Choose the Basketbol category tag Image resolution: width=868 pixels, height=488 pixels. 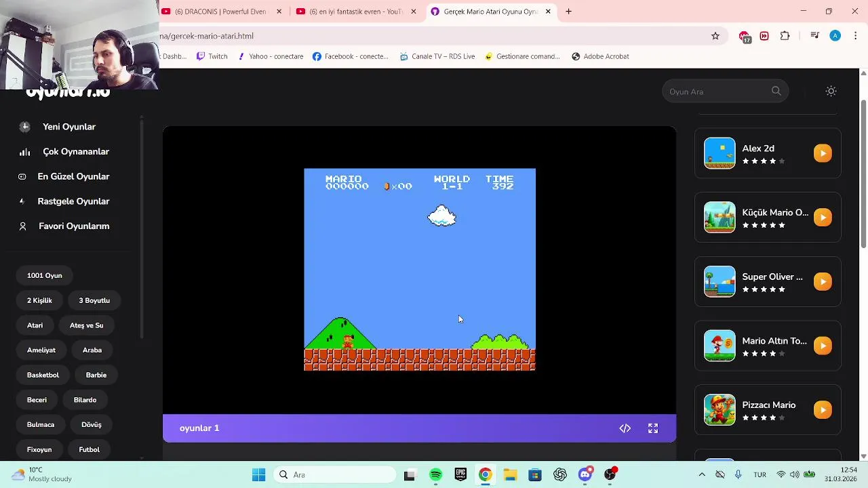(43, 375)
